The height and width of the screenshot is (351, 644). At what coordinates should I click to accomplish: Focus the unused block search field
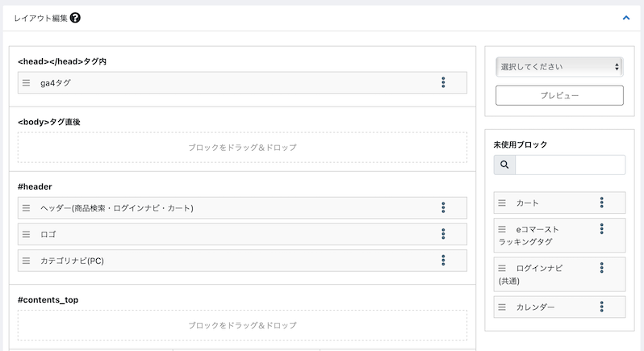click(570, 165)
